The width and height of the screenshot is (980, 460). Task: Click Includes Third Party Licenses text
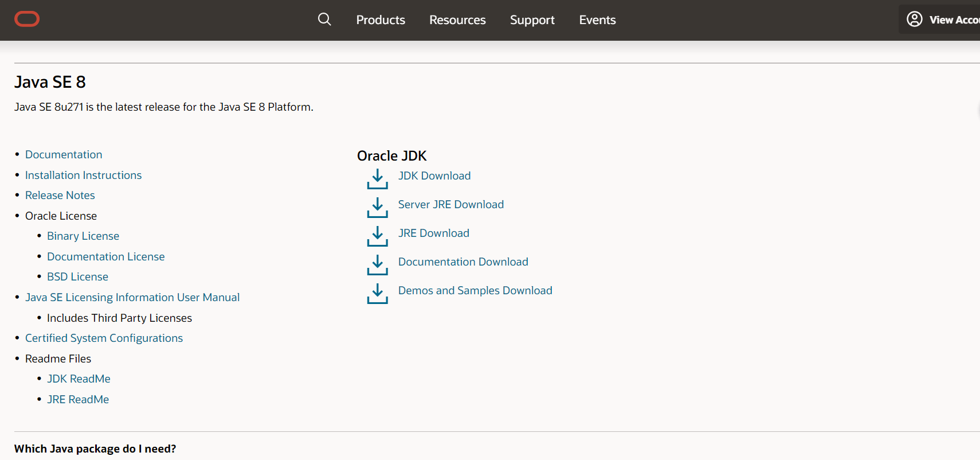point(119,318)
